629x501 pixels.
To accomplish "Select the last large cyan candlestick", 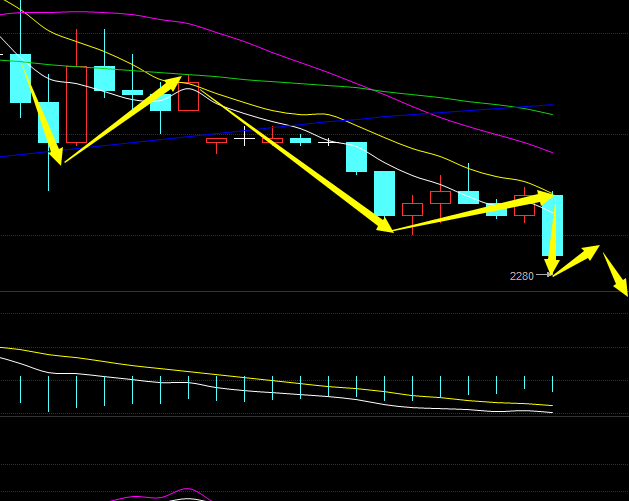I will [552, 225].
